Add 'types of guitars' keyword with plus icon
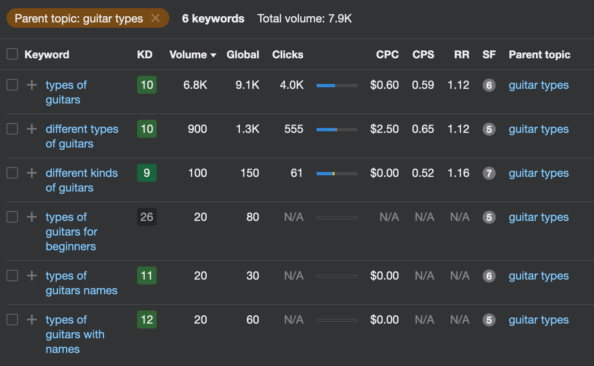The width and height of the screenshot is (594, 366). tap(32, 85)
